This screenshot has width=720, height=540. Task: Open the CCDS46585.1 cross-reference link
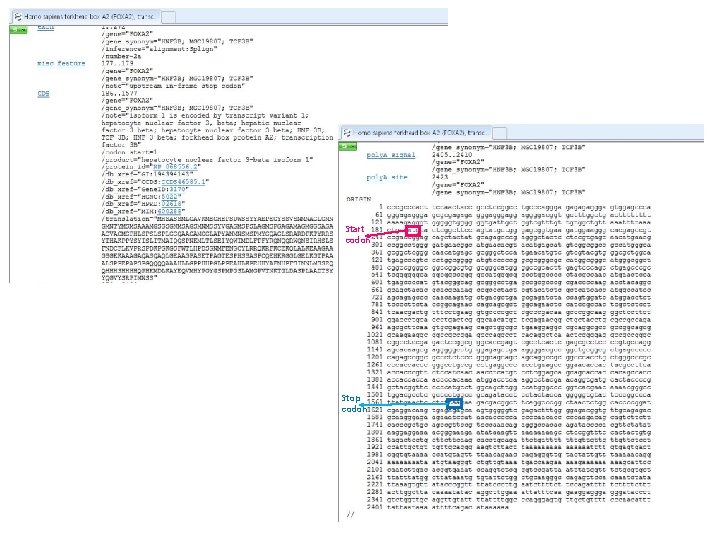click(x=184, y=182)
